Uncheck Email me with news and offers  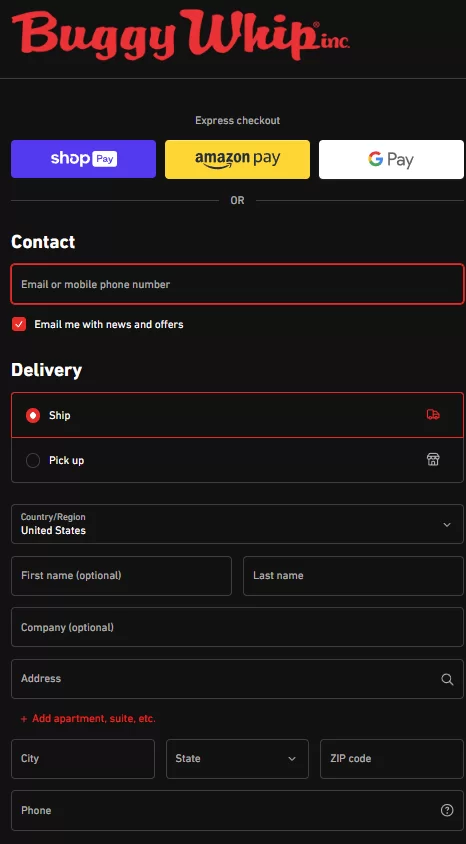pyautogui.click(x=19, y=324)
